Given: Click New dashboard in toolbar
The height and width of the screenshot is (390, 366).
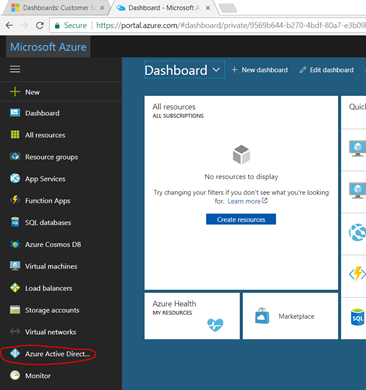Looking at the screenshot, I should [259, 70].
